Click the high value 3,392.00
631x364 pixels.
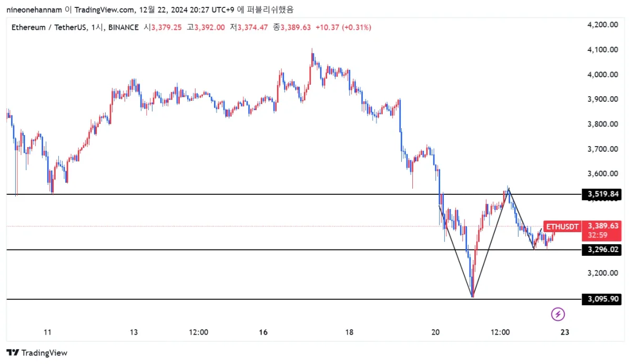click(209, 27)
